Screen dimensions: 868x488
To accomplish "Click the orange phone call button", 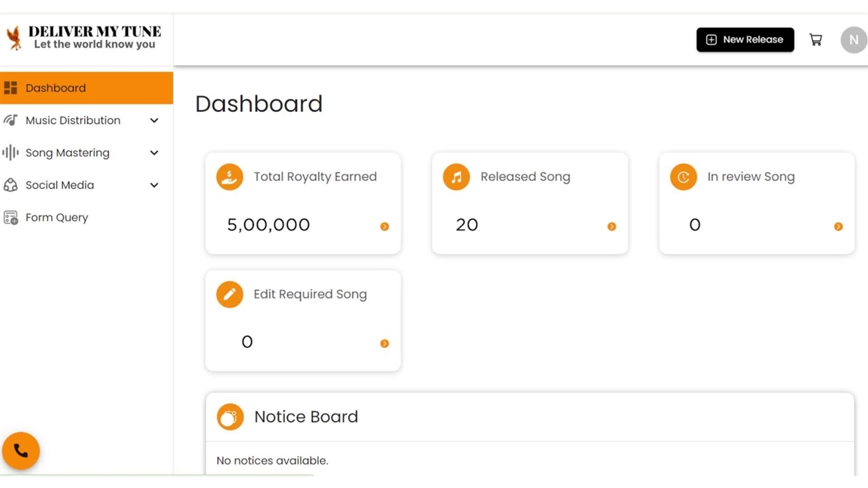I will coord(21,451).
